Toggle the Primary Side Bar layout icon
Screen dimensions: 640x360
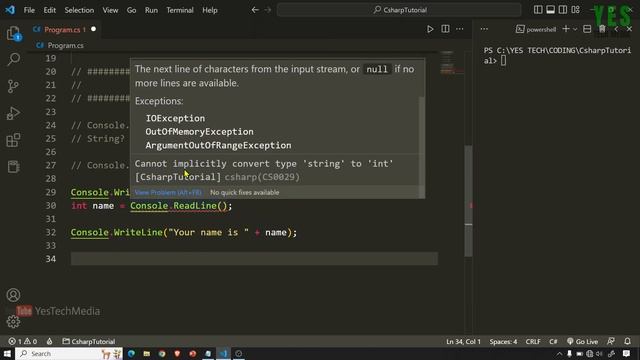click(x=538, y=10)
